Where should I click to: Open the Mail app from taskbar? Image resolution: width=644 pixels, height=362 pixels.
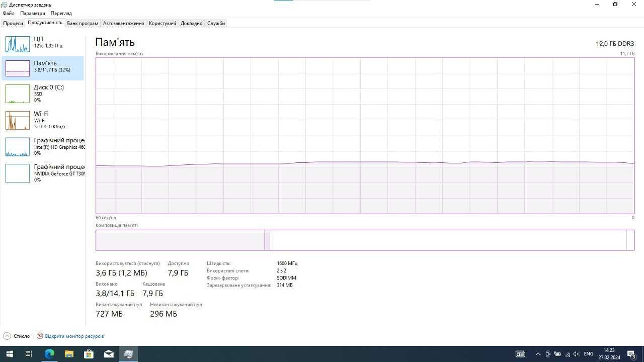[109, 354]
